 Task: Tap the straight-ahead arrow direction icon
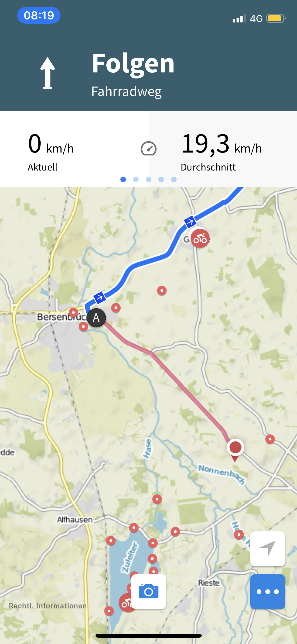[x=48, y=73]
